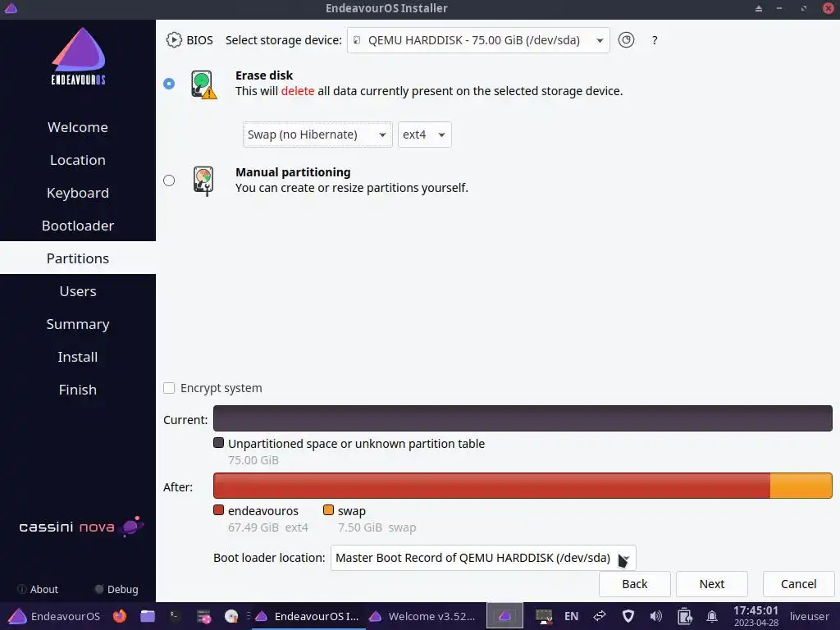Click the Debug button
Screen dimensions: 840x630
(116, 589)
